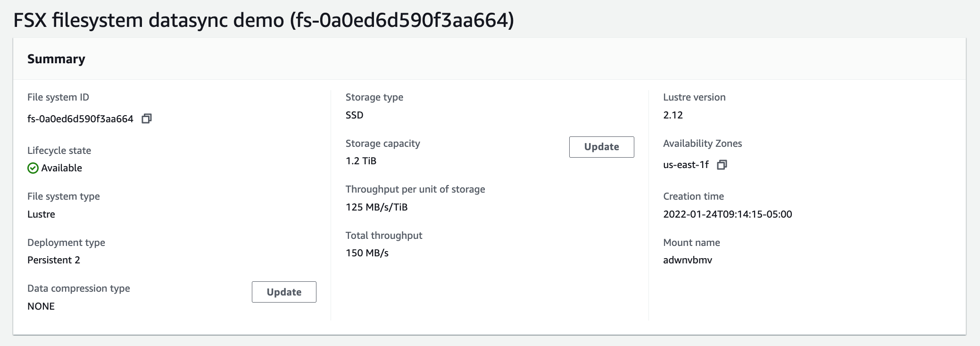Copy the us-east-1f Availability Zone
980x346 pixels.
722,165
